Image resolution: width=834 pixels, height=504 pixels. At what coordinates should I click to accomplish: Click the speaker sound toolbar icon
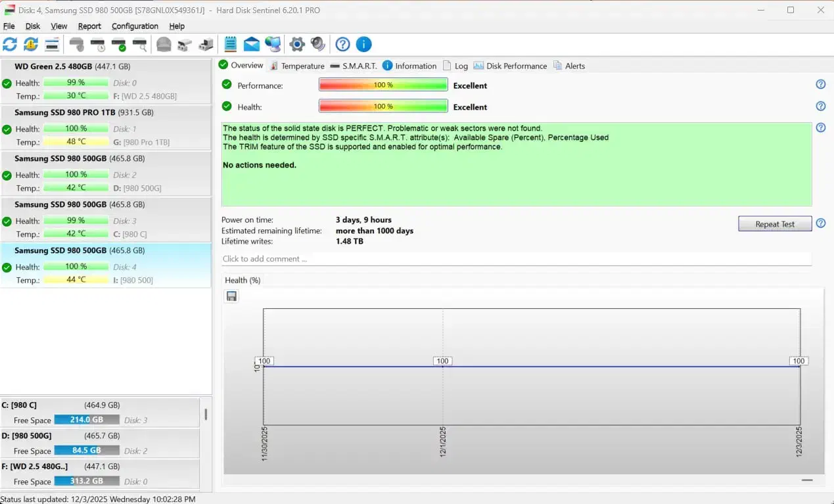318,45
